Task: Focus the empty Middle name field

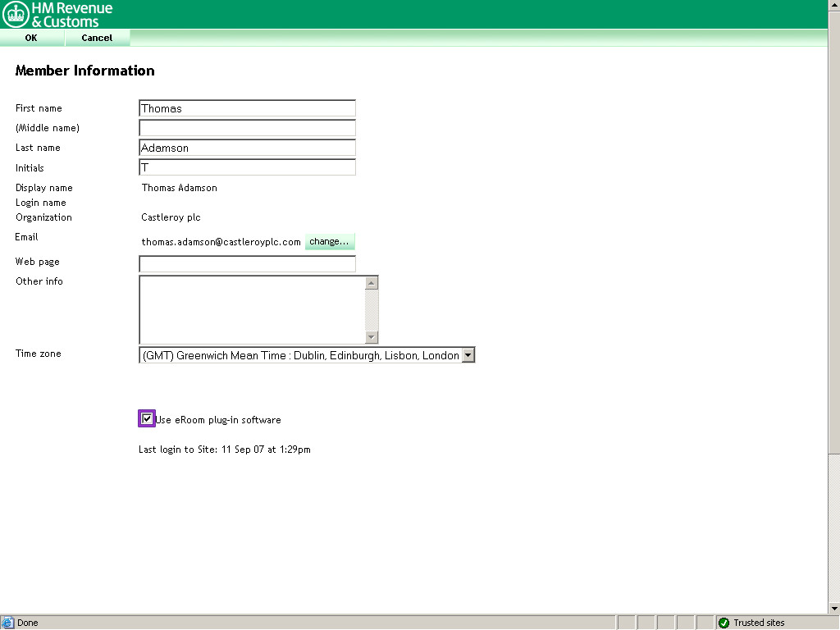Action: [247, 128]
